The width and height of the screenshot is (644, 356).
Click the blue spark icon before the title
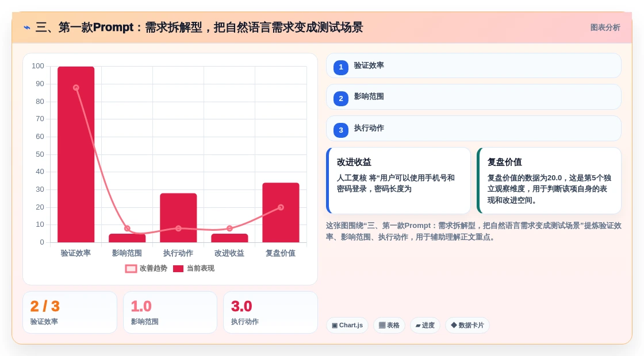click(27, 28)
